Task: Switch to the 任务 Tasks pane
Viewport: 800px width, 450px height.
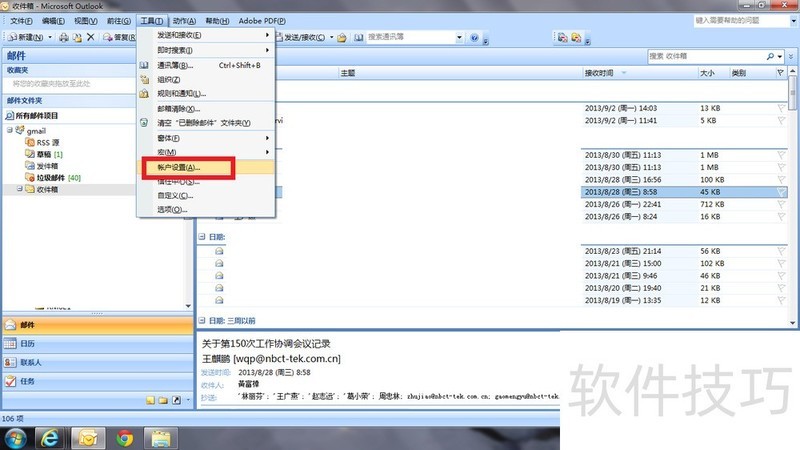Action: pos(97,381)
